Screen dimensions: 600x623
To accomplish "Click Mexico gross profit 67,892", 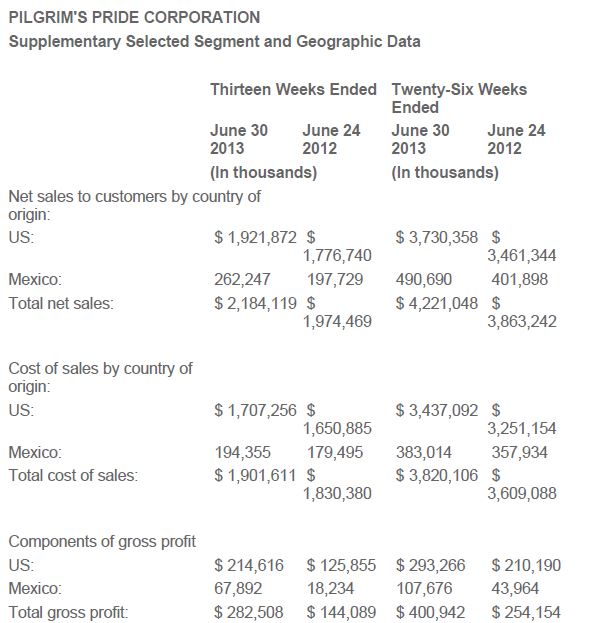I will [x=238, y=588].
